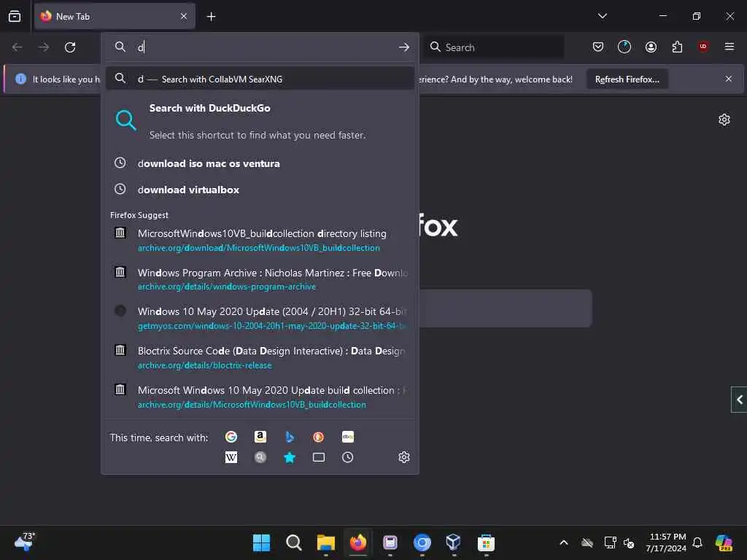Open the notification bell in tray
This screenshot has width=747, height=560.
click(697, 542)
